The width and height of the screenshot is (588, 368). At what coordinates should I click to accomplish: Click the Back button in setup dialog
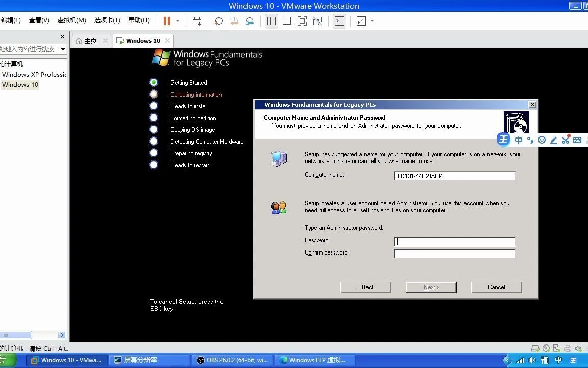pyautogui.click(x=365, y=287)
